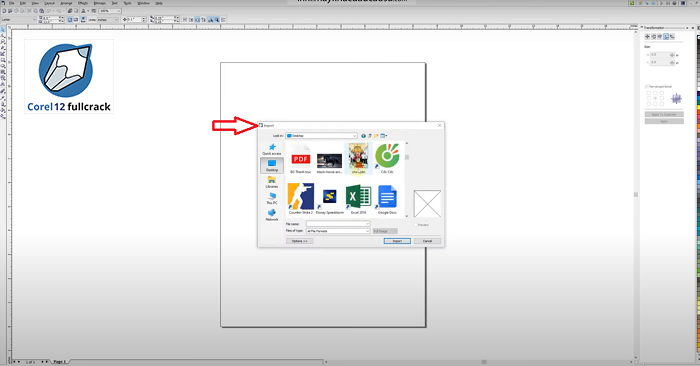Open the Arrange menu
This screenshot has width=700, height=366.
coord(66,3)
